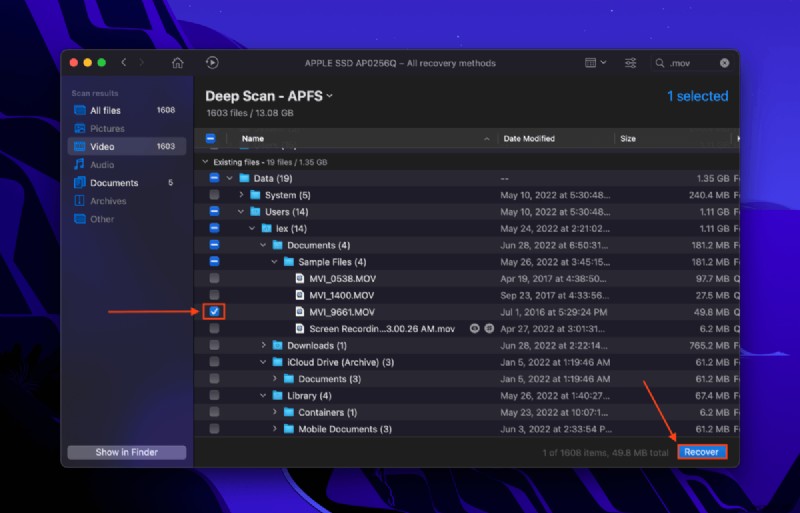Click the preview eye icon on Screen Recording row
Screen dimensions: 800x513
coord(474,328)
